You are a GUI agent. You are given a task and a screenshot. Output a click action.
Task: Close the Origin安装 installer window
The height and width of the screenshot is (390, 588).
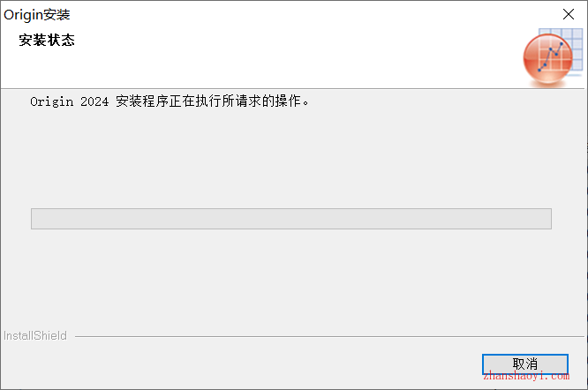coord(569,14)
